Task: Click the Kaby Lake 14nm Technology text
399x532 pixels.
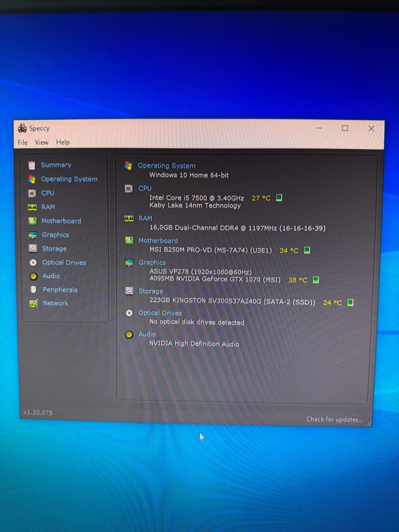Action: pyautogui.click(x=195, y=205)
